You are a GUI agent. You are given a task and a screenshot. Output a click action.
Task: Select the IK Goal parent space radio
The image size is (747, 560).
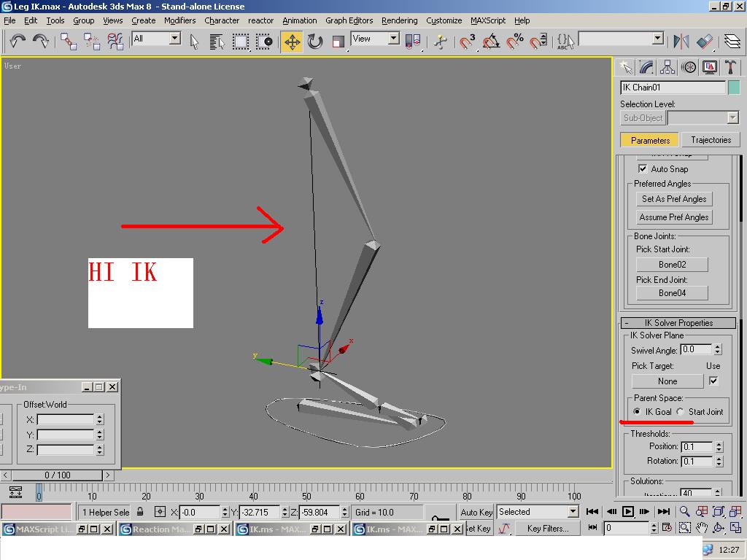(637, 412)
